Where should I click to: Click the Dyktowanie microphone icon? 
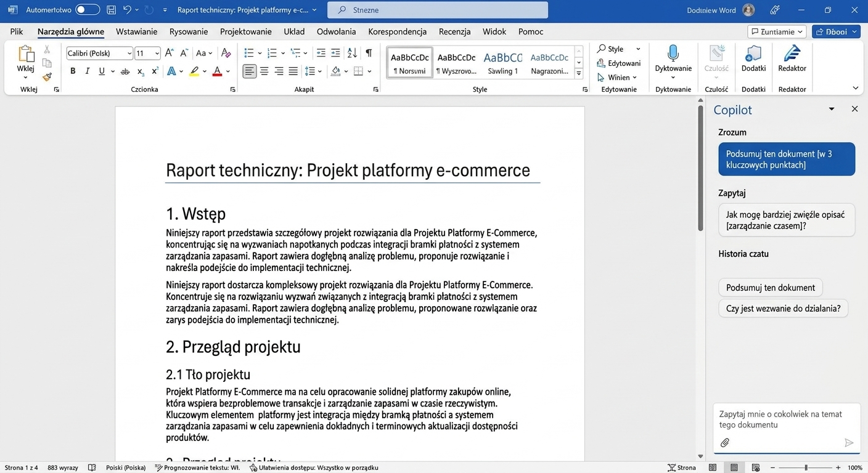(673, 53)
